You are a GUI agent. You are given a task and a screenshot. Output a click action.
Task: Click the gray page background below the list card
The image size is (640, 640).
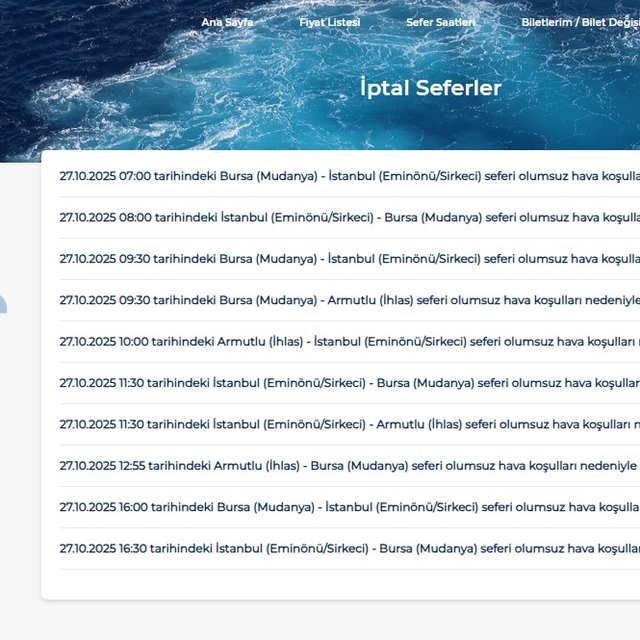pyautogui.click(x=340, y=620)
